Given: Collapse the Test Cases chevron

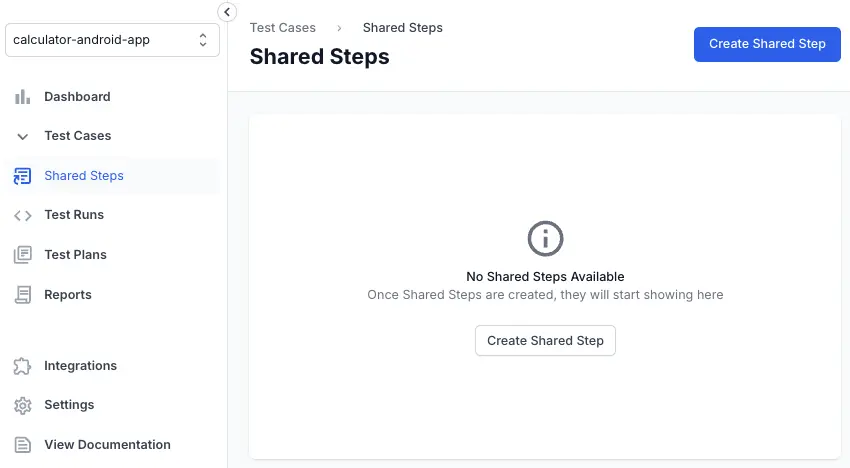Looking at the screenshot, I should pos(22,137).
